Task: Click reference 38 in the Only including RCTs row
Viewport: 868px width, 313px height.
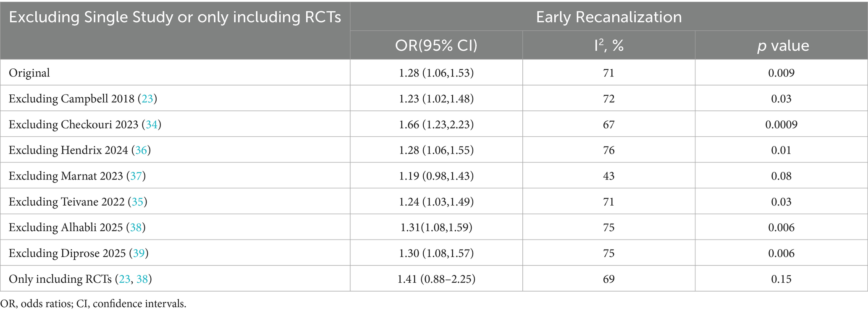Action: (142, 279)
